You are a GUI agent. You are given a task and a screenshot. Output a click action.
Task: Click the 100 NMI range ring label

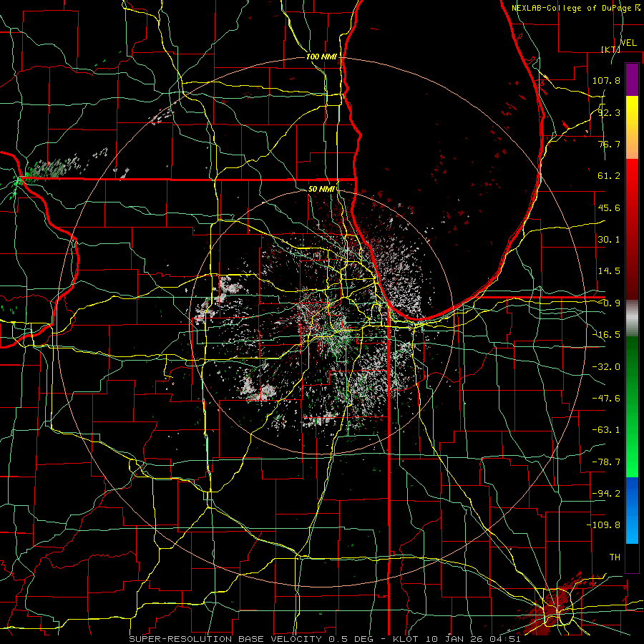321,57
